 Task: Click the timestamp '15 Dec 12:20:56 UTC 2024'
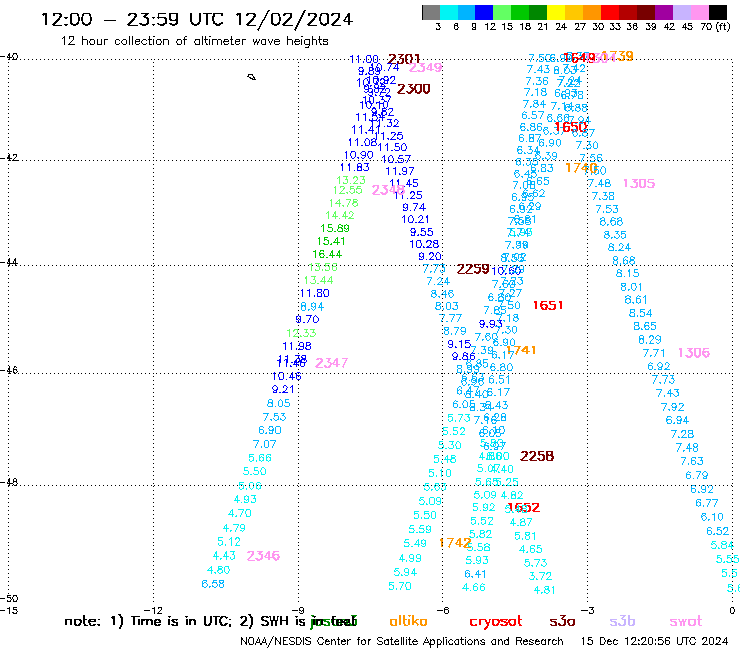[654, 641]
